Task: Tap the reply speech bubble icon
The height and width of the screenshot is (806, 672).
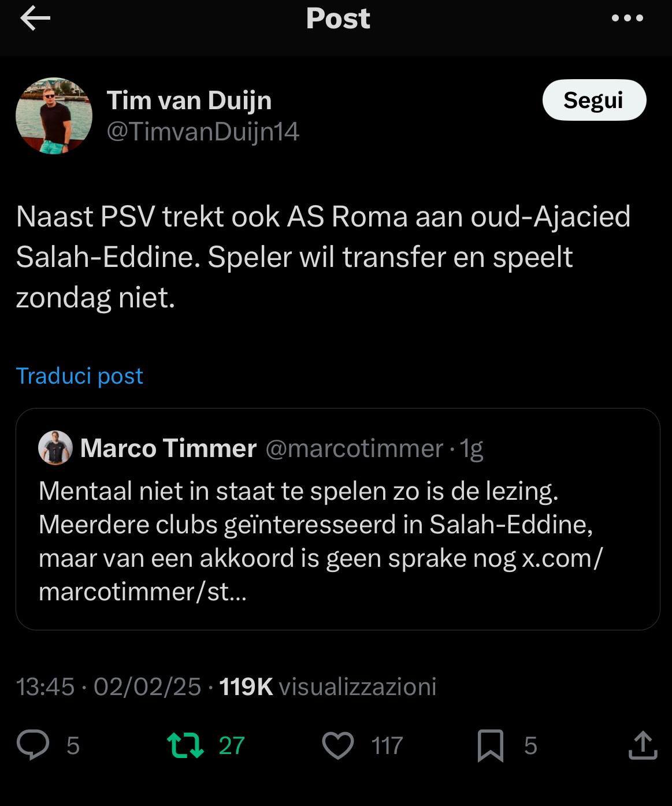Action: pyautogui.click(x=33, y=745)
